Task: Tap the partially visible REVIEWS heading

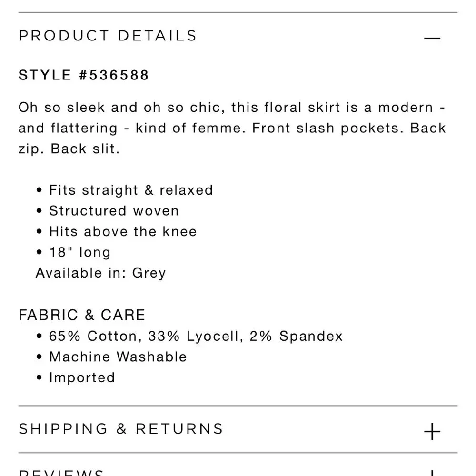Action: pyautogui.click(x=61, y=472)
